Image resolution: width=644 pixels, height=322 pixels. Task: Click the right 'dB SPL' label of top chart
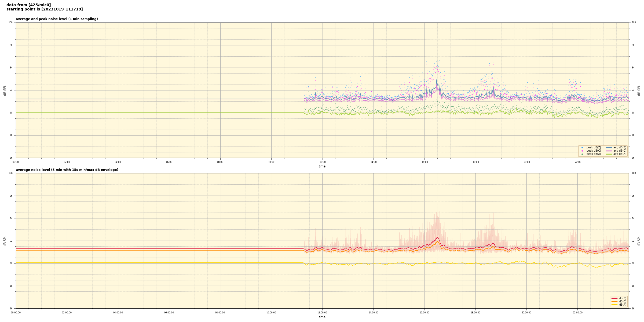(639, 90)
